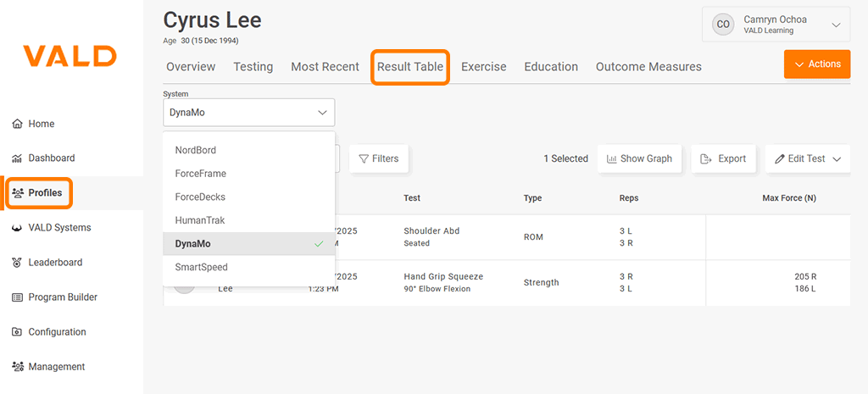Click the ROM type cell
This screenshot has width=868, height=394.
(534, 237)
